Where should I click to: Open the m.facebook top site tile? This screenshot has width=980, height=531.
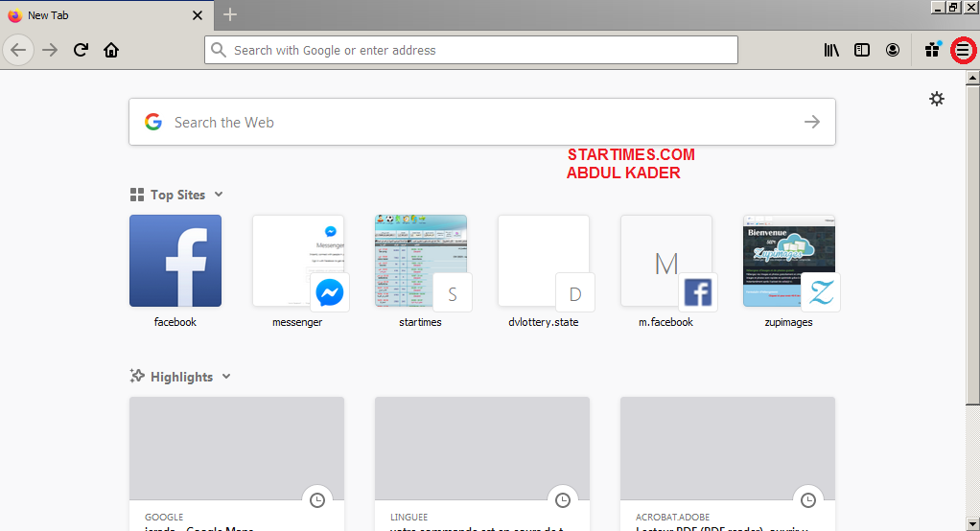(x=666, y=261)
